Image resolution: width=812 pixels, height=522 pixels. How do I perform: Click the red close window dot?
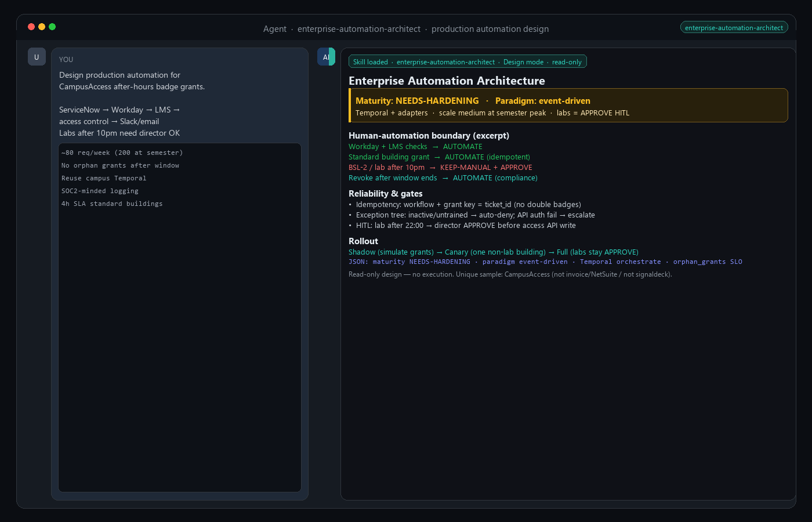[x=31, y=27]
